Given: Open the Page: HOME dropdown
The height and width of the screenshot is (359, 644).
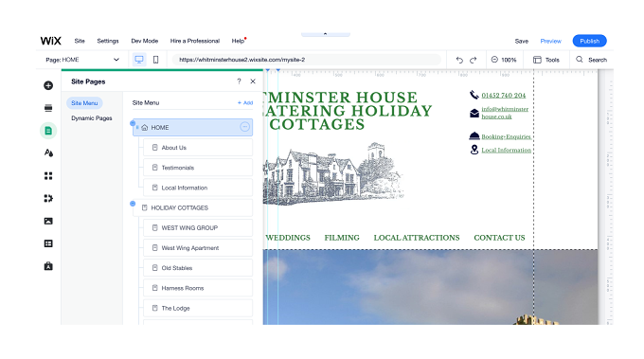Looking at the screenshot, I should click(x=82, y=60).
